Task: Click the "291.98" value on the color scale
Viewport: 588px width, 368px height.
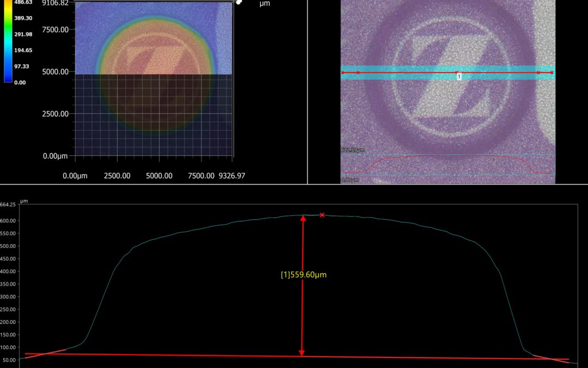Action: 23,34
